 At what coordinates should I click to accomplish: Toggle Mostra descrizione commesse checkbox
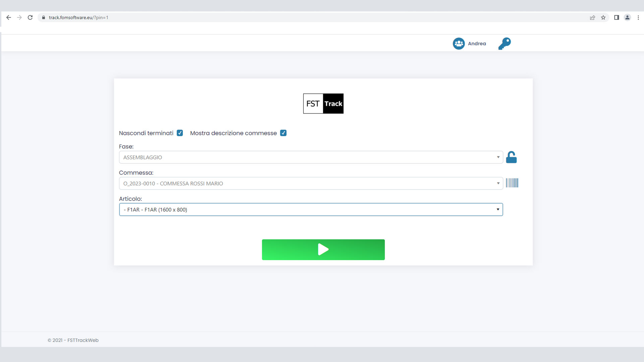point(283,133)
